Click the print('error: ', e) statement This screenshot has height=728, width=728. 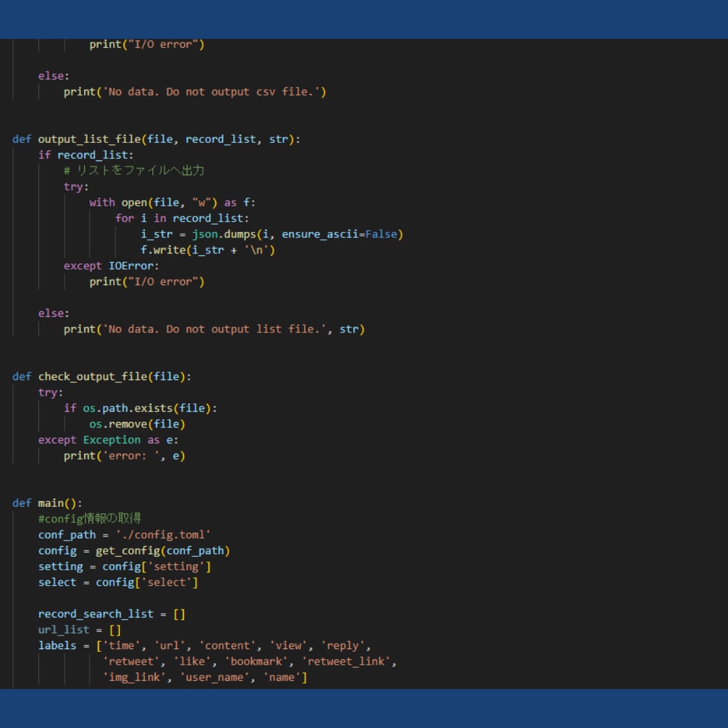click(125, 456)
